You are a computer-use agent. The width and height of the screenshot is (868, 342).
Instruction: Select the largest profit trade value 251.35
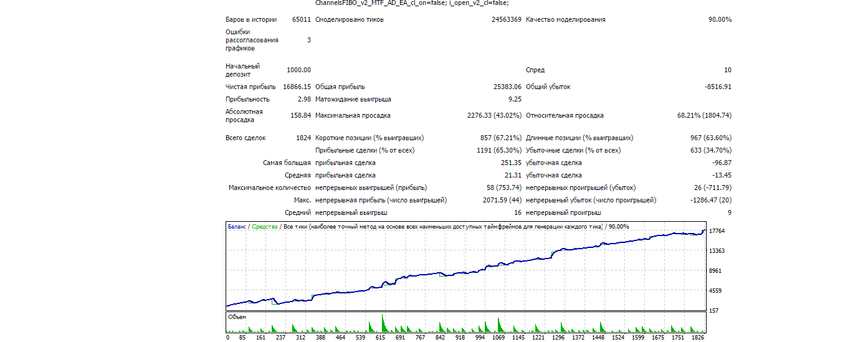click(511, 163)
